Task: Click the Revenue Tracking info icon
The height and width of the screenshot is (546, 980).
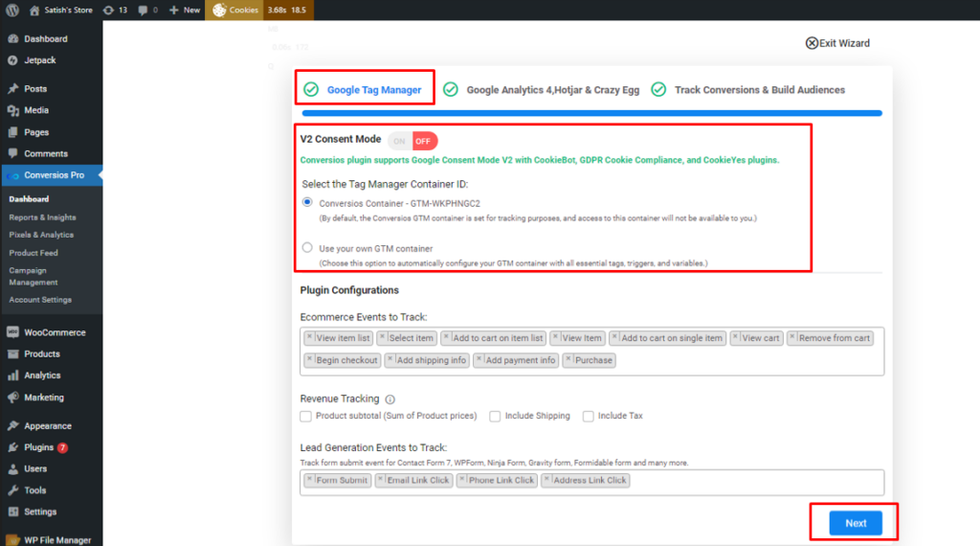Action: (390, 399)
